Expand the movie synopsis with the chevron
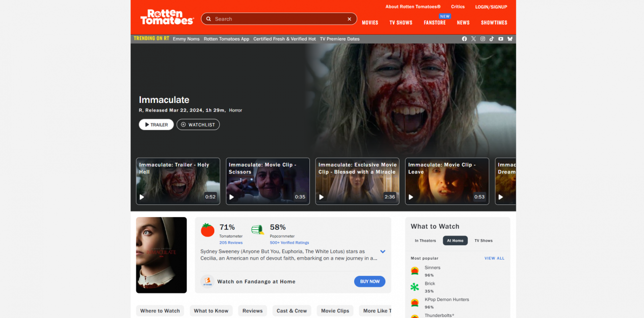The image size is (644, 318). (x=383, y=251)
